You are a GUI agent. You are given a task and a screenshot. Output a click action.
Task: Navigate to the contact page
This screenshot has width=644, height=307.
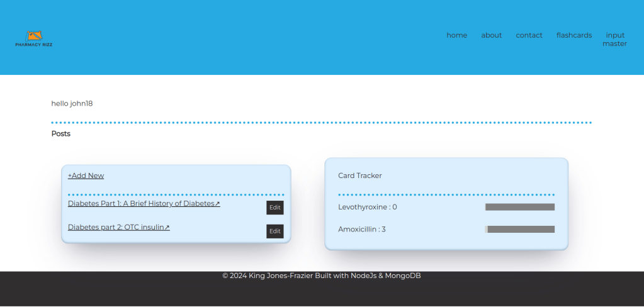click(529, 35)
